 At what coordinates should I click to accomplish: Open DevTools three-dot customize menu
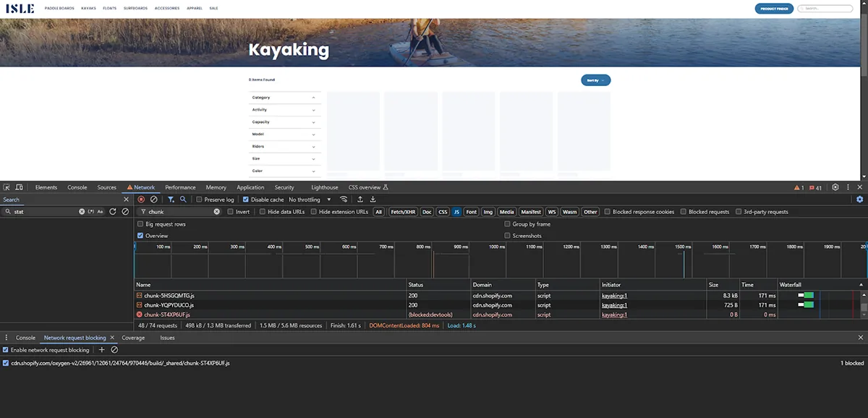click(x=847, y=187)
